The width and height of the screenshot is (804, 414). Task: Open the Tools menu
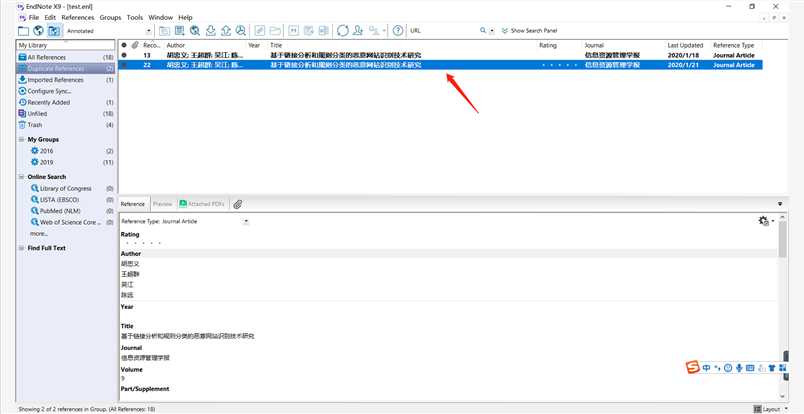click(x=135, y=17)
